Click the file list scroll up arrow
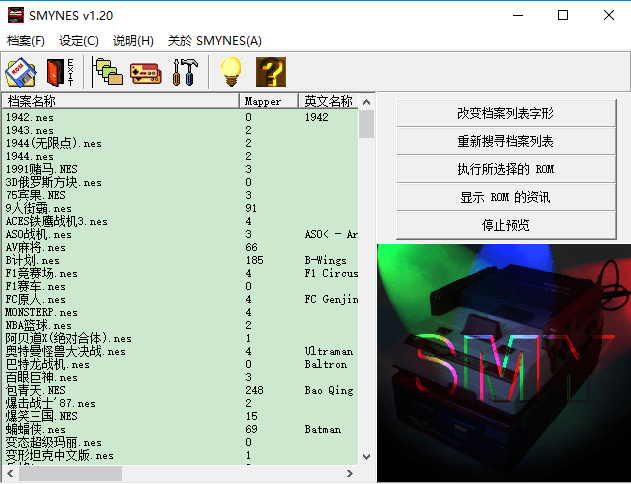The height and width of the screenshot is (484, 631). pos(366,102)
